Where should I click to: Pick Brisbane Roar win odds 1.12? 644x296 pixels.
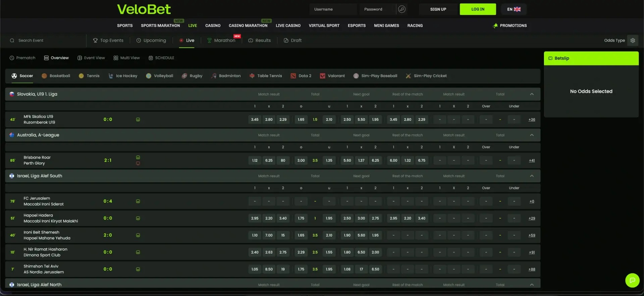click(x=255, y=161)
